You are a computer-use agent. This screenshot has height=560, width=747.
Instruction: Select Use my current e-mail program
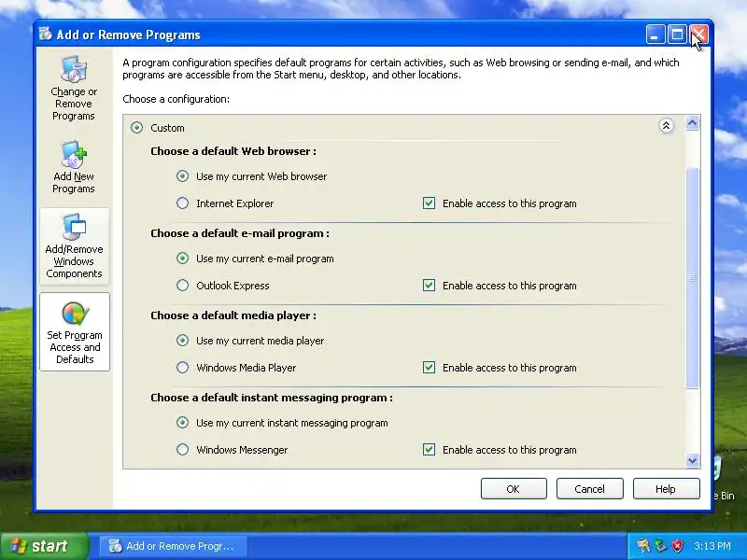(x=182, y=259)
